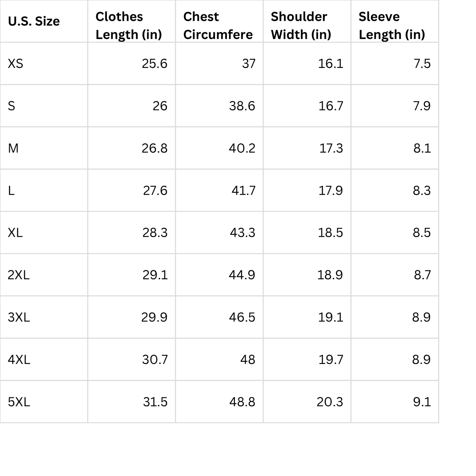
Task: Click the U.S. Size column header
Action: pyautogui.click(x=44, y=21)
